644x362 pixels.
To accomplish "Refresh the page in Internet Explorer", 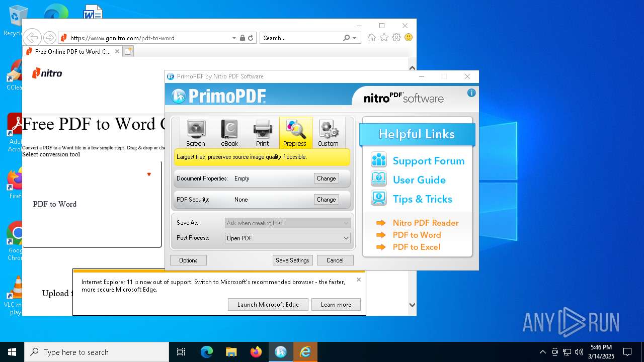I will click(x=251, y=38).
